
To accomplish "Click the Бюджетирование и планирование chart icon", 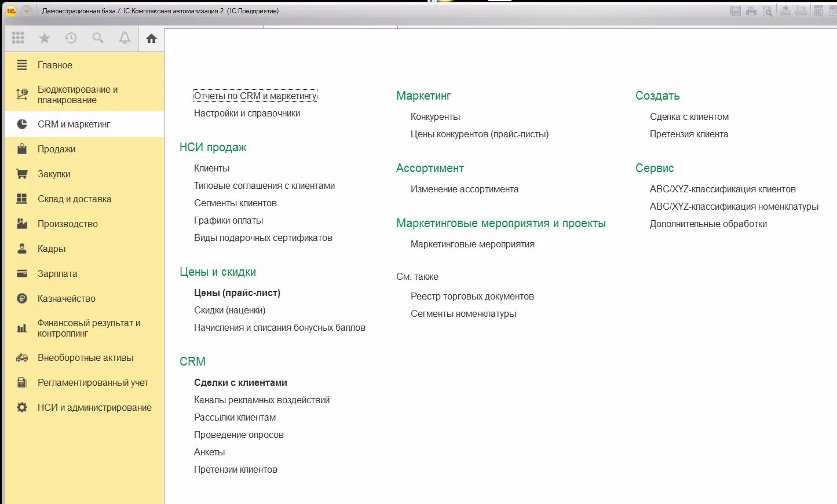I will pyautogui.click(x=22, y=94).
